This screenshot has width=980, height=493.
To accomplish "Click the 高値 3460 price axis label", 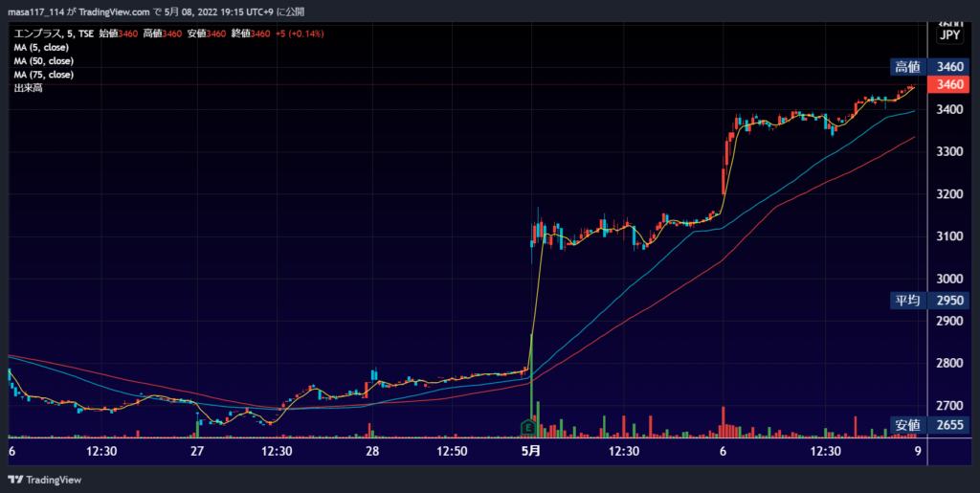I will [x=929, y=67].
